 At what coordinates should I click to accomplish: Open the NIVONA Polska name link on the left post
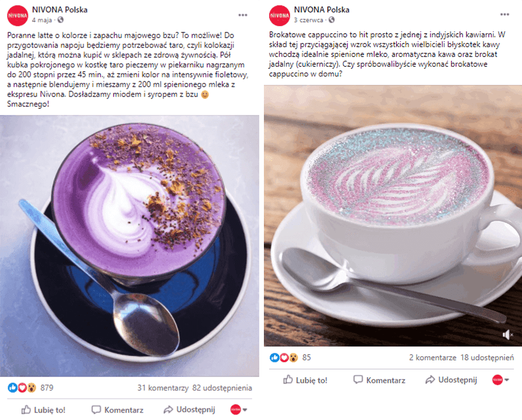60,10
